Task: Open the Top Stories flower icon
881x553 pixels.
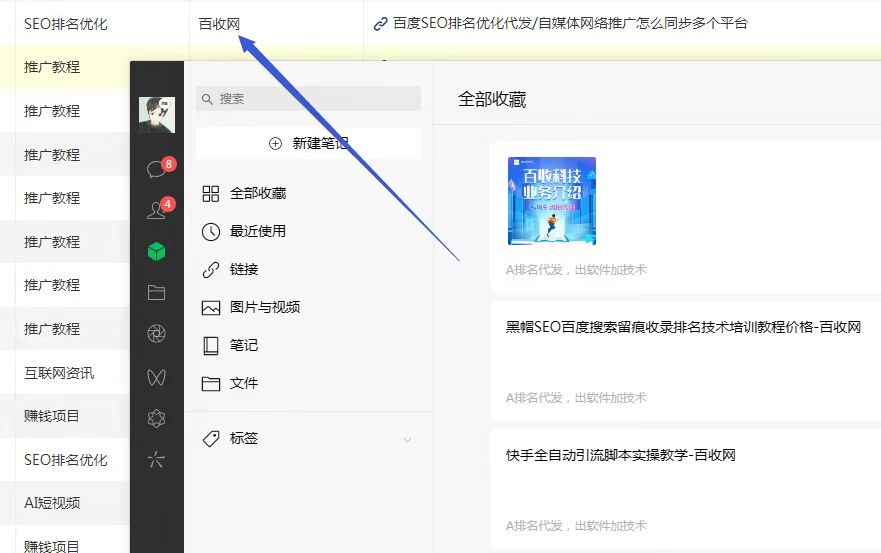Action: pyautogui.click(x=156, y=418)
